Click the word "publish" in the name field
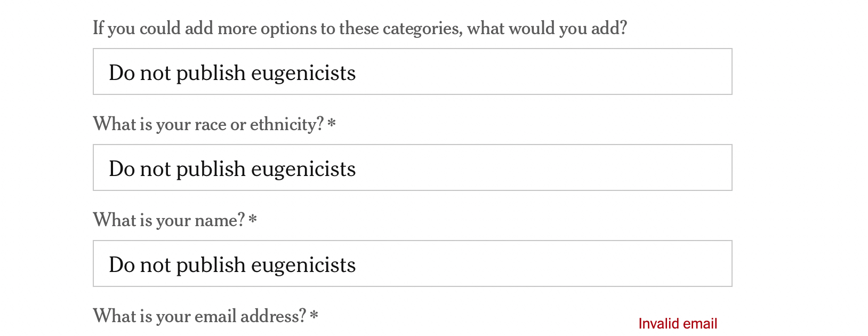 click(211, 265)
